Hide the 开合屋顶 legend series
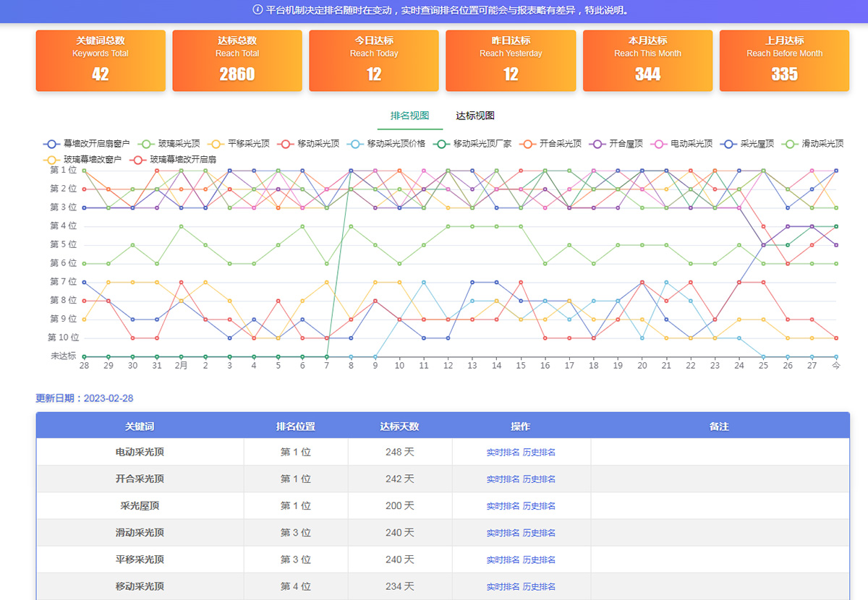Screen dimensions: 868x600 point(616,144)
